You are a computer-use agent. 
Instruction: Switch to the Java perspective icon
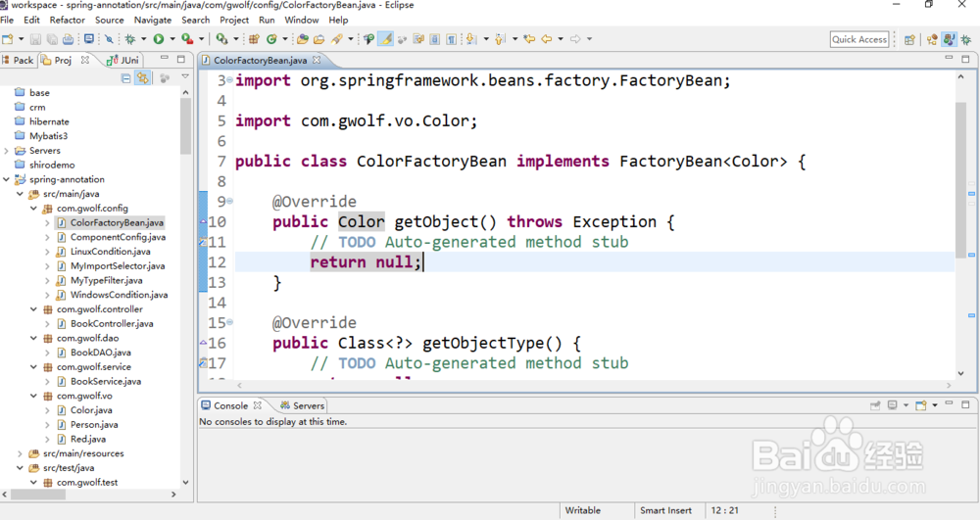coord(950,39)
